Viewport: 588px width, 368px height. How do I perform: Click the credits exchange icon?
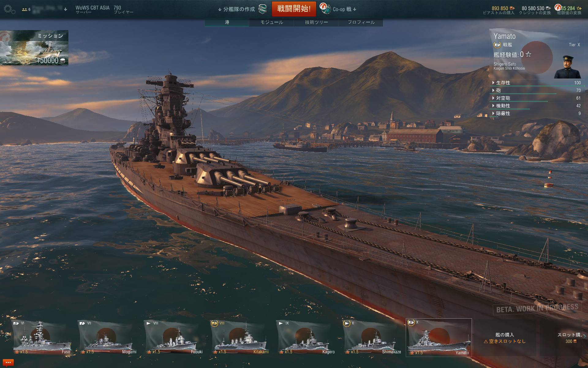(x=548, y=8)
